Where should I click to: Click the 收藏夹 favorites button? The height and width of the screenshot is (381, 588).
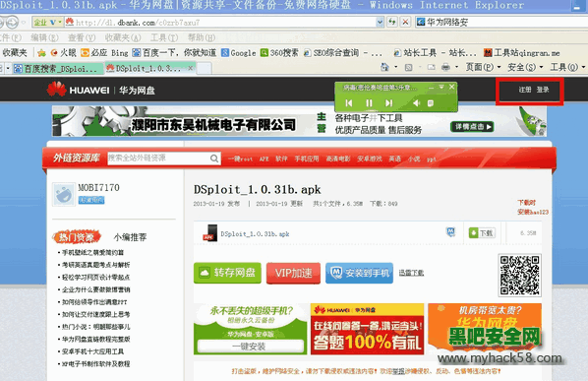click(15, 52)
